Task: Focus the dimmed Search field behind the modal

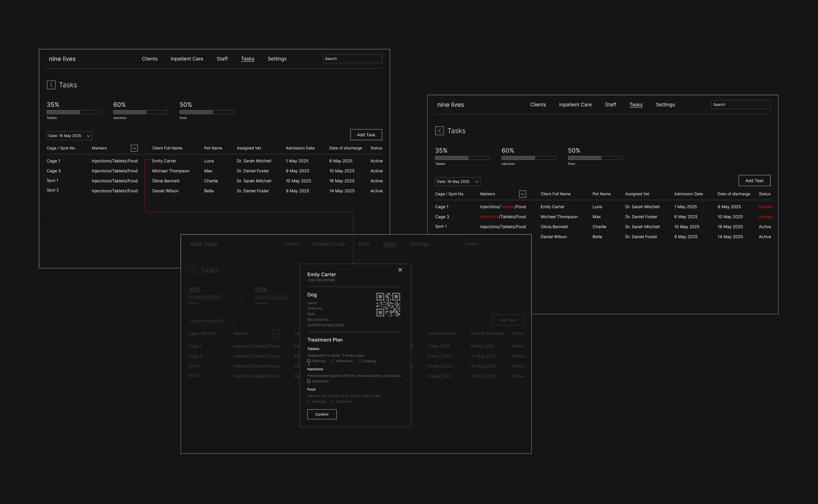Action: [494, 244]
